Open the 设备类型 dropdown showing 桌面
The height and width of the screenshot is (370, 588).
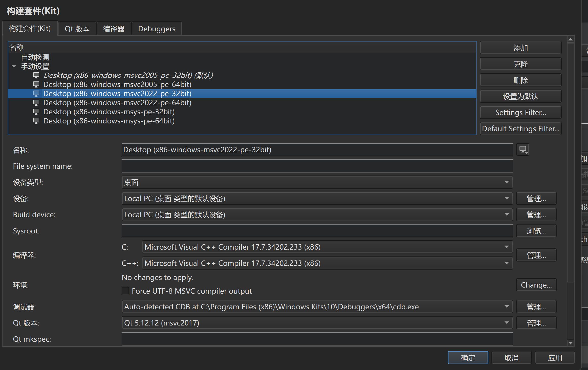317,182
